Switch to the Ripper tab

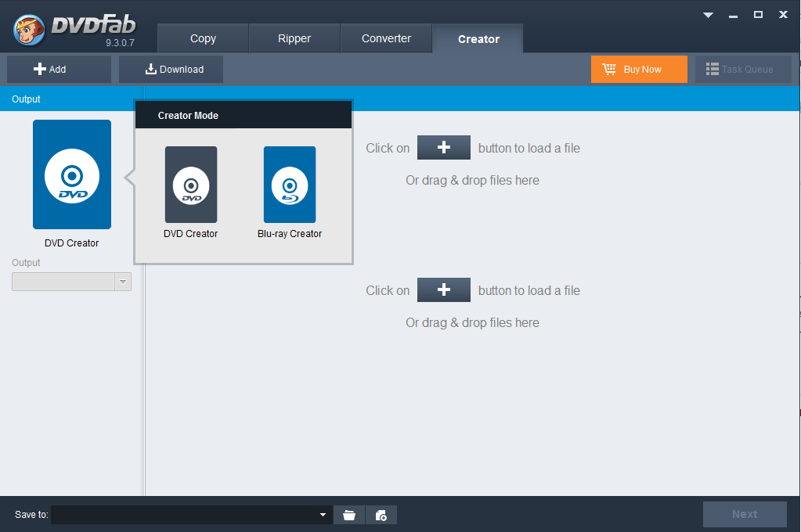point(294,38)
